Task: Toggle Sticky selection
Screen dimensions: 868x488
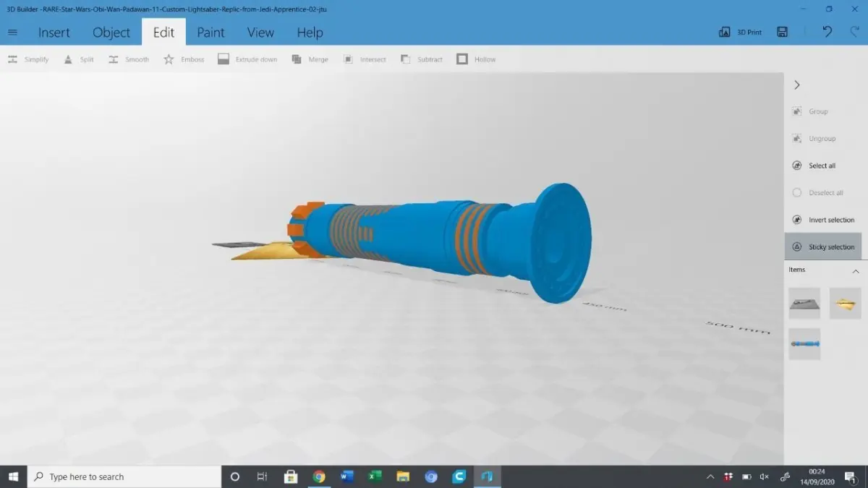Action: point(823,247)
